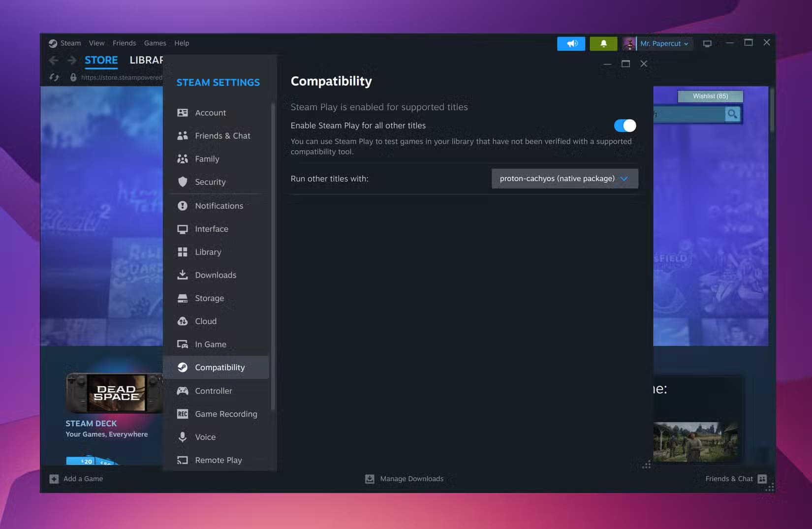This screenshot has width=812, height=529.
Task: Open the Controller gamepad icon
Action: pos(183,391)
